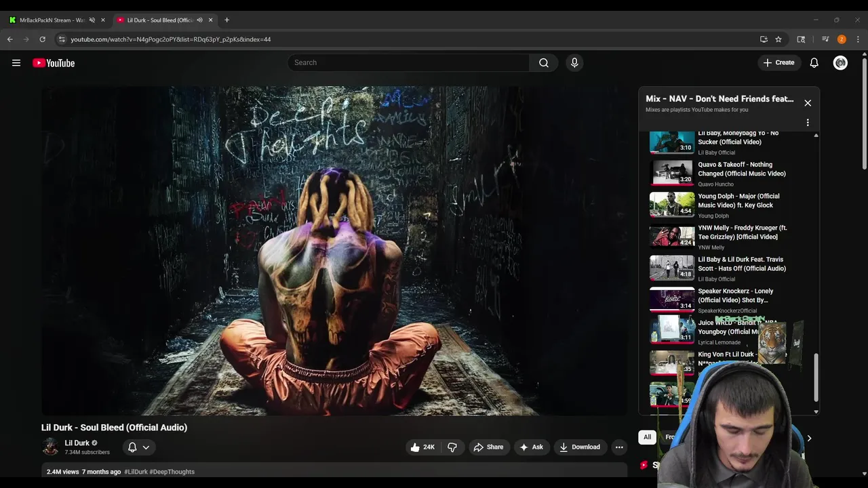Open subscription notification bell dropdown

[x=138, y=447]
